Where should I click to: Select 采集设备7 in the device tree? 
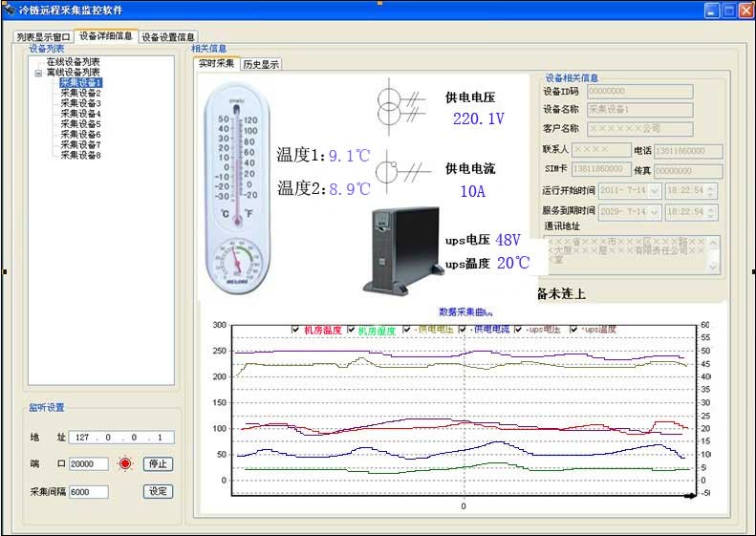point(80,144)
